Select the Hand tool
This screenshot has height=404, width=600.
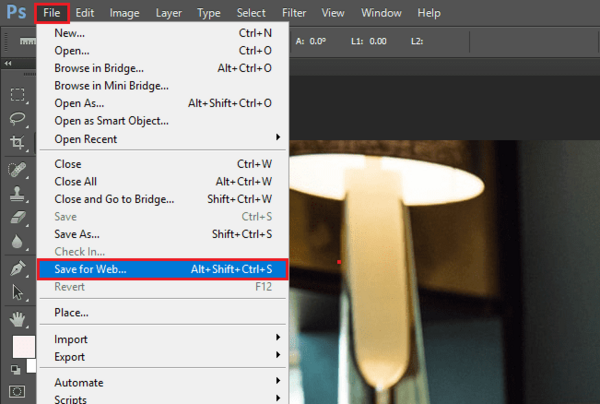click(x=17, y=319)
